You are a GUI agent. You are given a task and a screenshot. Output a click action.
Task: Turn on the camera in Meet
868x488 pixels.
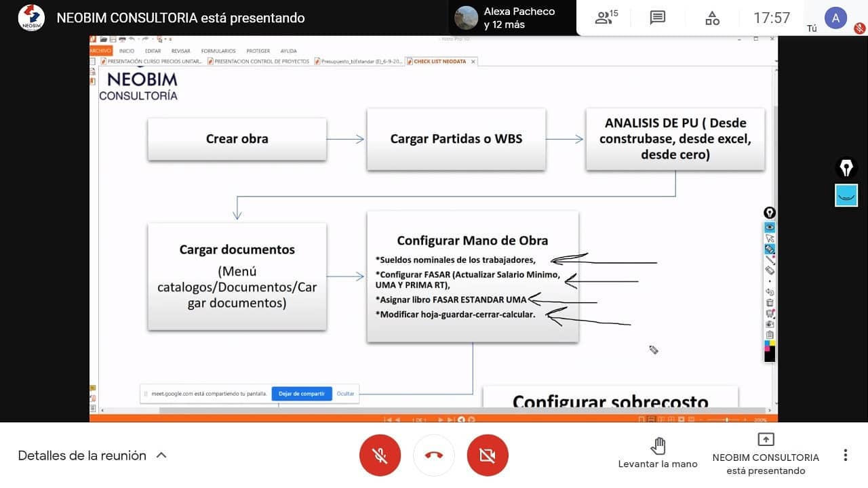click(x=487, y=455)
